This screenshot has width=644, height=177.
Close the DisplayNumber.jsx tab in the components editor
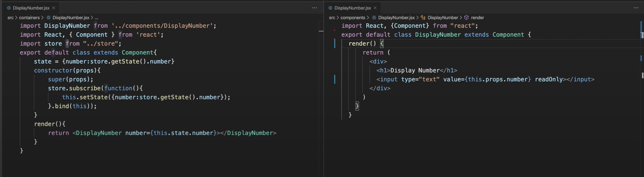pos(375,8)
